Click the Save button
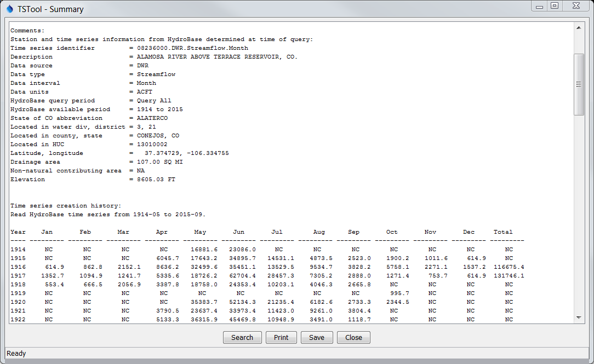The height and width of the screenshot is (364, 594). [317, 337]
